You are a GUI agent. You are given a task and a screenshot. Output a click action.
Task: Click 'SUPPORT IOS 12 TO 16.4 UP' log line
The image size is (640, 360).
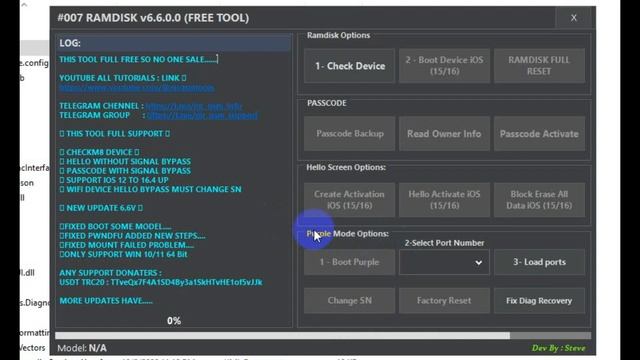click(114, 180)
